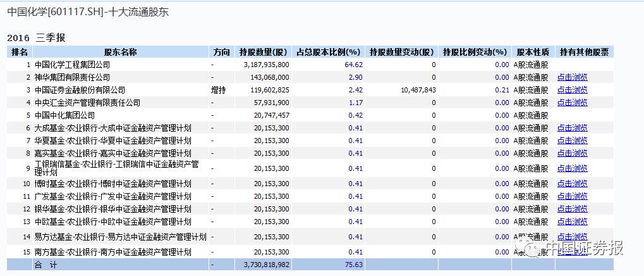This screenshot has height=276, width=644.
Task: Select 广发基金-农业银行 shareholder name
Action: [113, 196]
